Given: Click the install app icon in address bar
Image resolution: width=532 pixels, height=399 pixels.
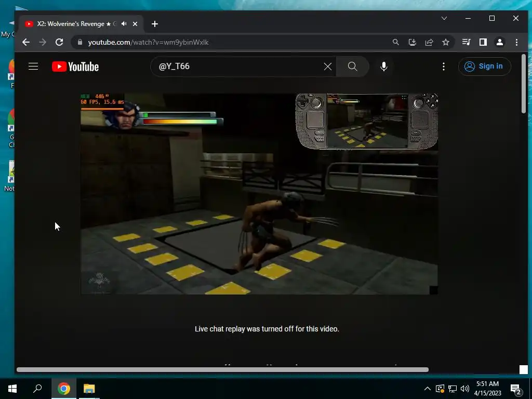Looking at the screenshot, I should coord(412,42).
